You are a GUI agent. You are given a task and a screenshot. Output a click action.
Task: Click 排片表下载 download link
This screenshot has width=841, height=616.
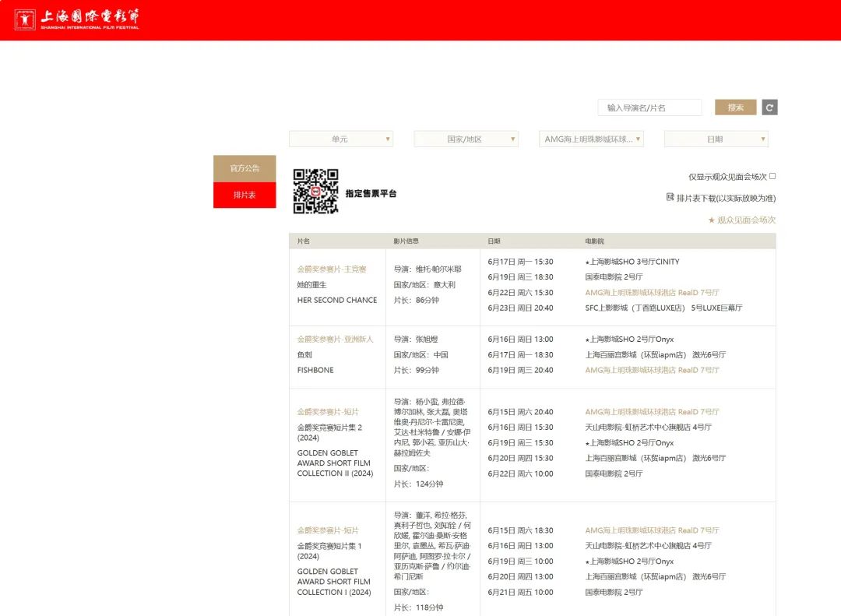[x=726, y=199]
